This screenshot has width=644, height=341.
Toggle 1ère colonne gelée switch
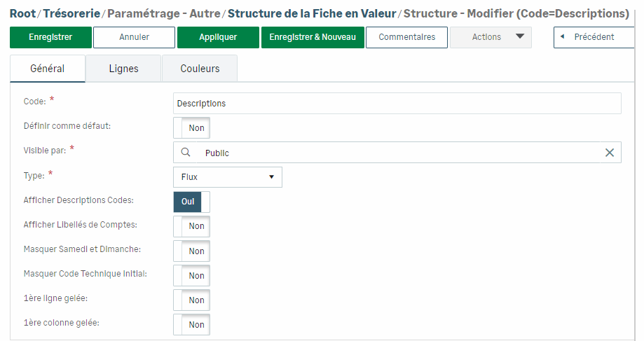pyautogui.click(x=191, y=324)
